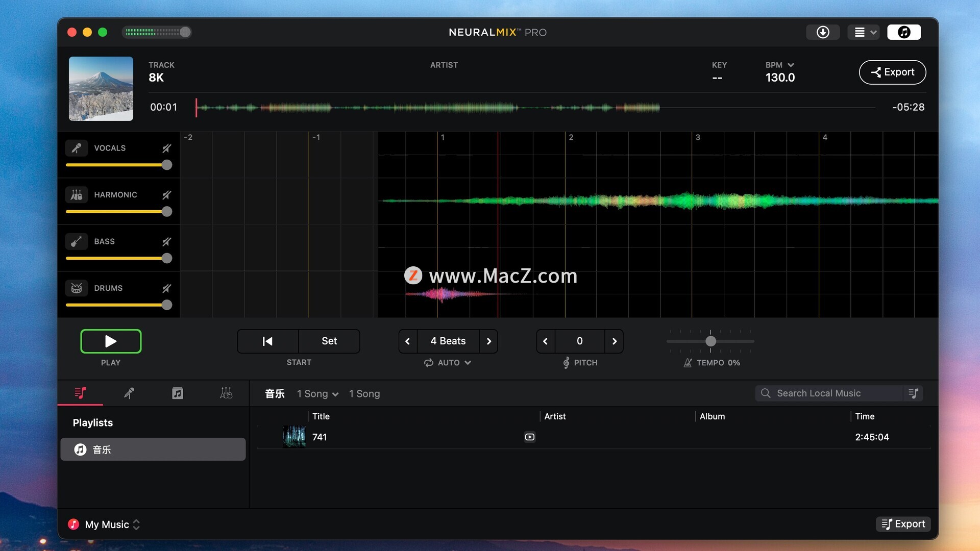
Task: Click the Tempo metronome icon
Action: pyautogui.click(x=688, y=363)
